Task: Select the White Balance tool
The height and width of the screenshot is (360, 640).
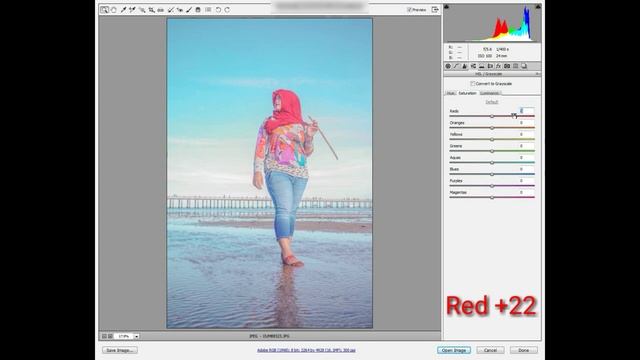Action: (123, 9)
